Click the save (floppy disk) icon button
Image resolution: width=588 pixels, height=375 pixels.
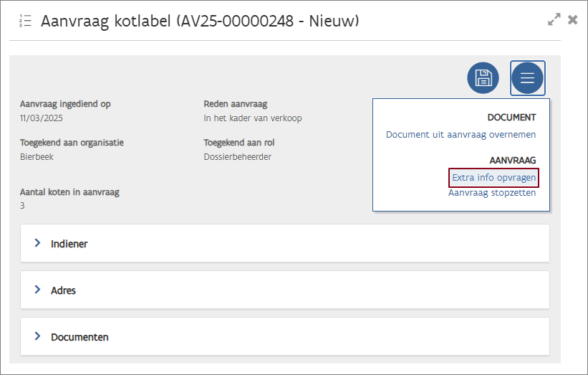pyautogui.click(x=483, y=78)
